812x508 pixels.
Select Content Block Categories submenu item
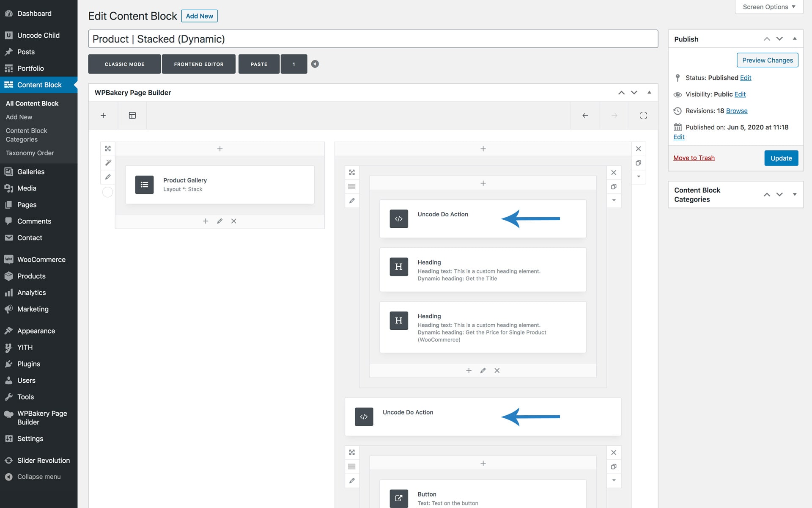pyautogui.click(x=26, y=135)
